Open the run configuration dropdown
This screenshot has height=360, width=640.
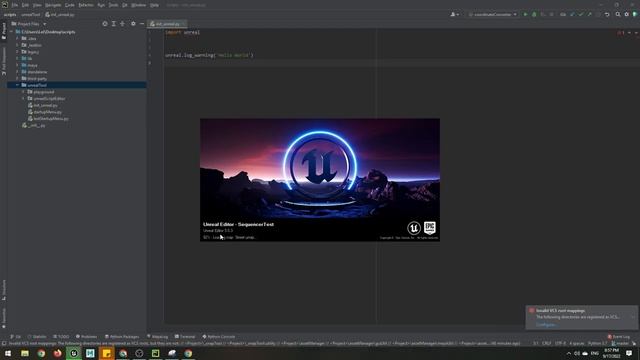pyautogui.click(x=493, y=14)
